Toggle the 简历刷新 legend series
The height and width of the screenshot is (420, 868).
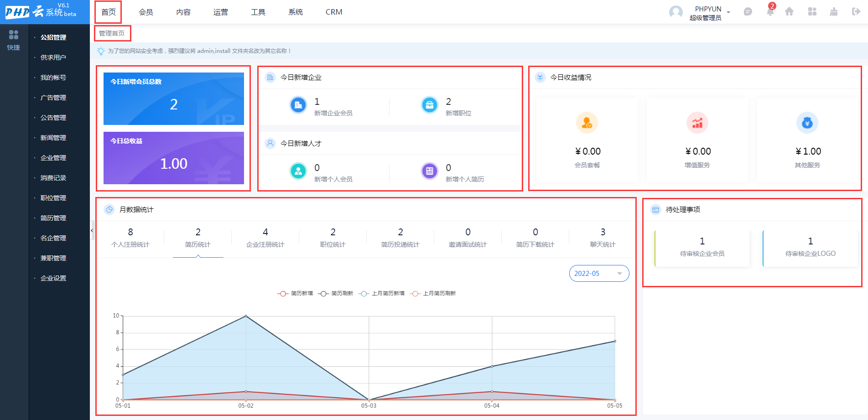[x=335, y=294]
